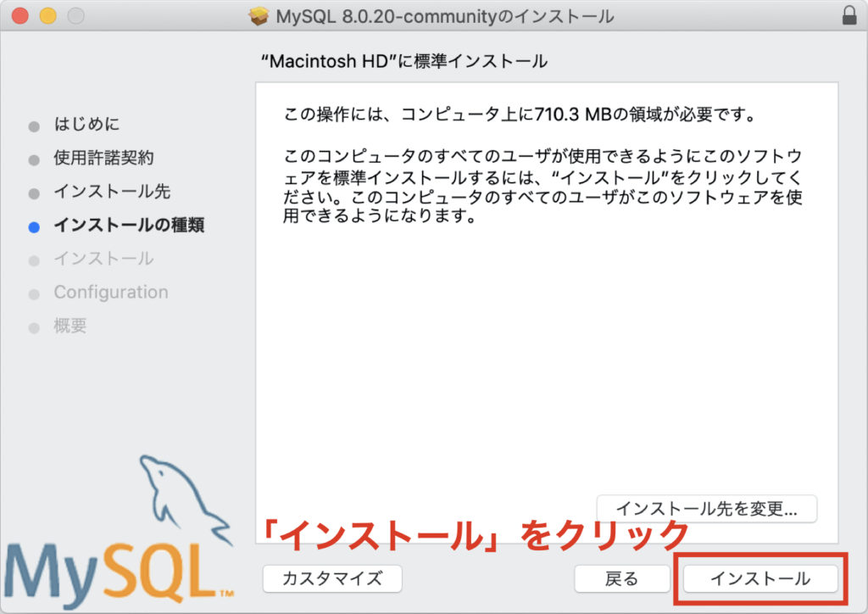
Task: Click the 概要 step
Action: click(70, 327)
